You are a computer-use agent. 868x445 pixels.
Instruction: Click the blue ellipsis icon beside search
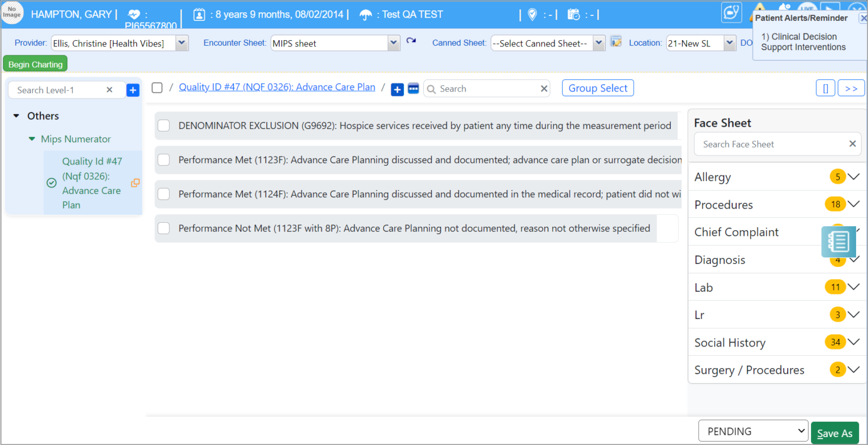pos(413,89)
